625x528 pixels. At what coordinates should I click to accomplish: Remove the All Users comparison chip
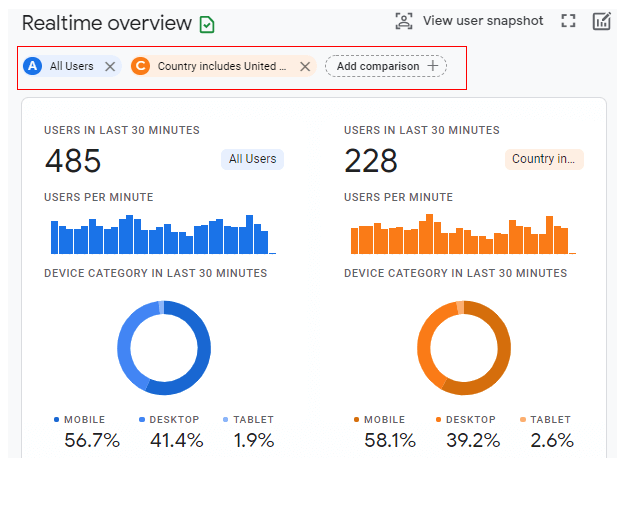(110, 66)
